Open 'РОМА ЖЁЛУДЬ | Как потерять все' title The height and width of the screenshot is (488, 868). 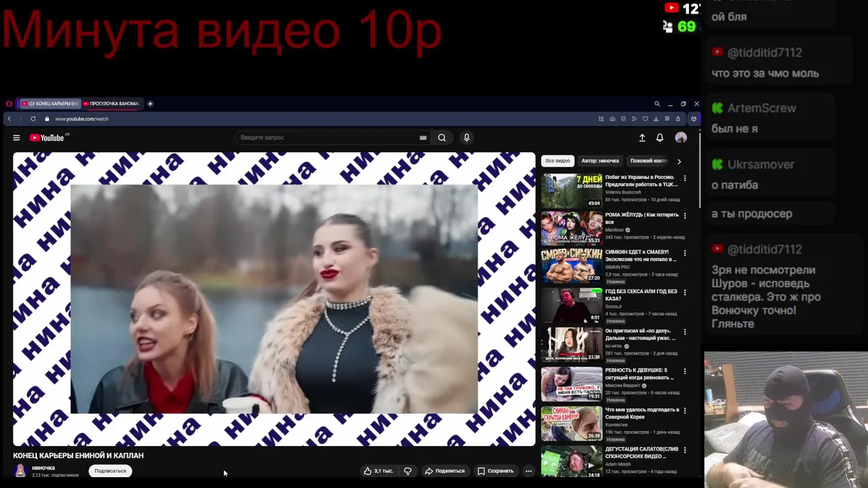642,218
